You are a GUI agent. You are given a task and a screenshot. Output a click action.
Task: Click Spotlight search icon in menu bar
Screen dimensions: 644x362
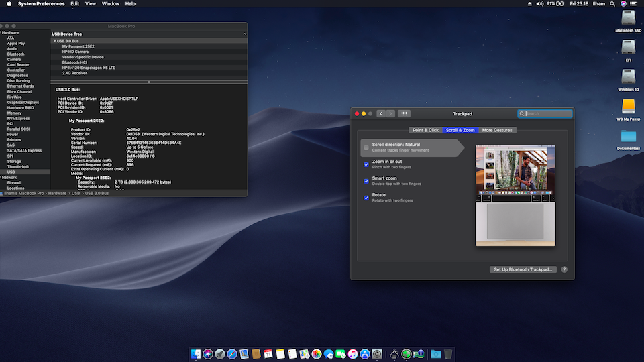coord(612,4)
